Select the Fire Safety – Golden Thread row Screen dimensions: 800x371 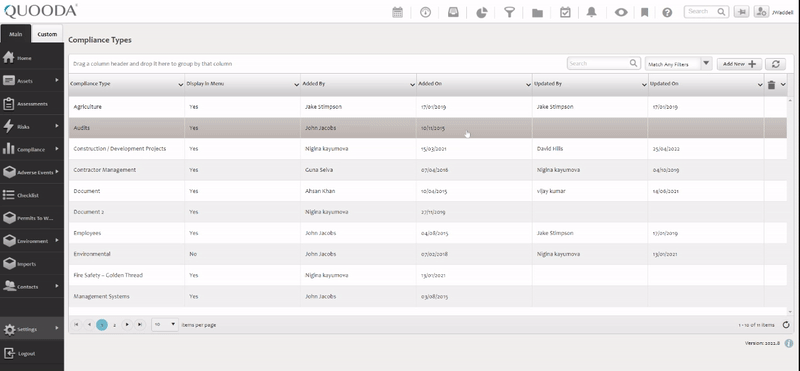[x=428, y=275]
